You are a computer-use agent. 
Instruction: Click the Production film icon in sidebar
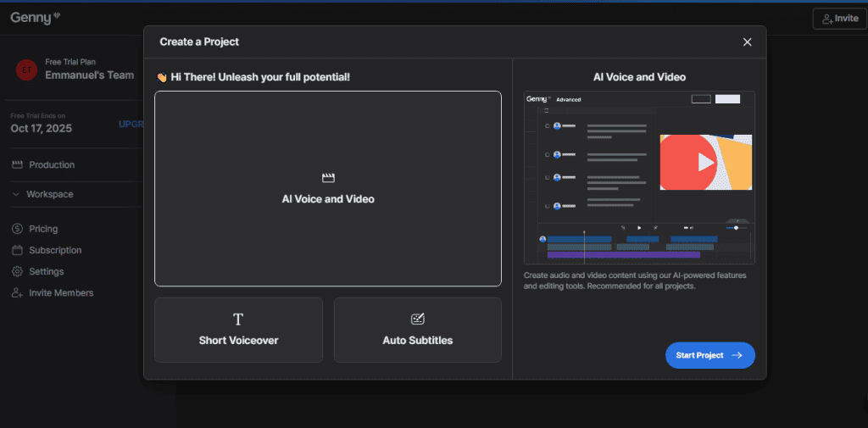point(17,164)
